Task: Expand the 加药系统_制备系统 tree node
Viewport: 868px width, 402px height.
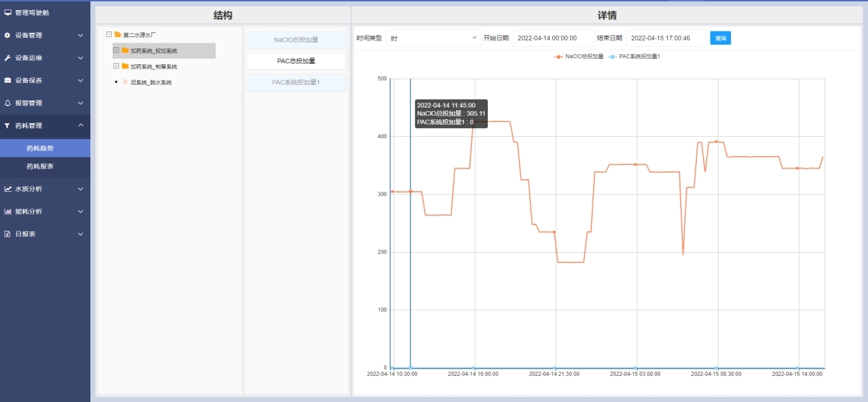Action: [116, 66]
